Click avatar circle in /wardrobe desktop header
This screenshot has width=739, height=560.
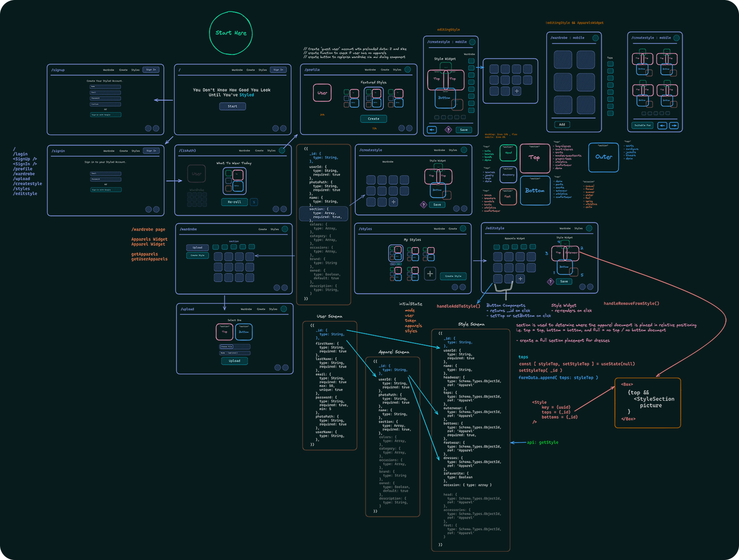[285, 229]
